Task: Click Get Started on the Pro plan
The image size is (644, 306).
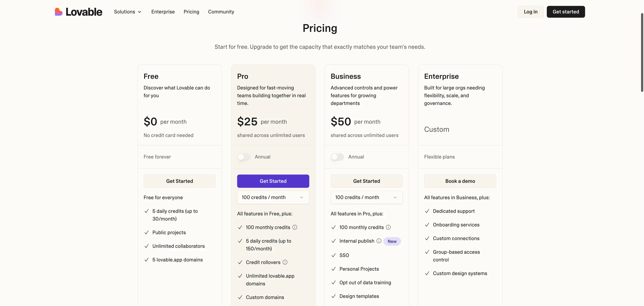Action: (273, 181)
